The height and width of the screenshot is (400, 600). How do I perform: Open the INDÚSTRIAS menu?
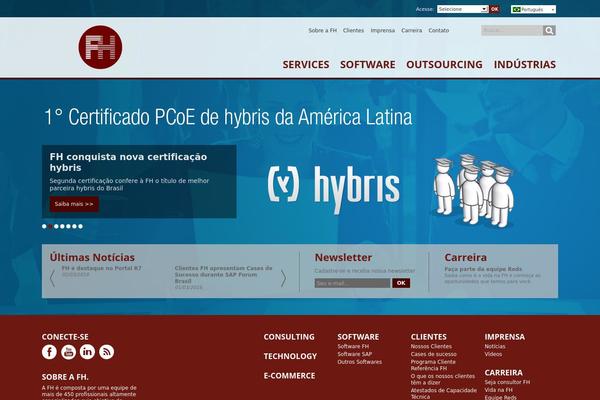[525, 64]
